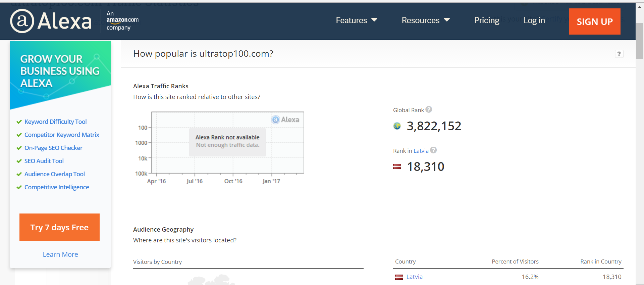Viewport: 644px width, 285px height.
Task: Open the Keyword Difficulty Tool link
Action: click(55, 122)
